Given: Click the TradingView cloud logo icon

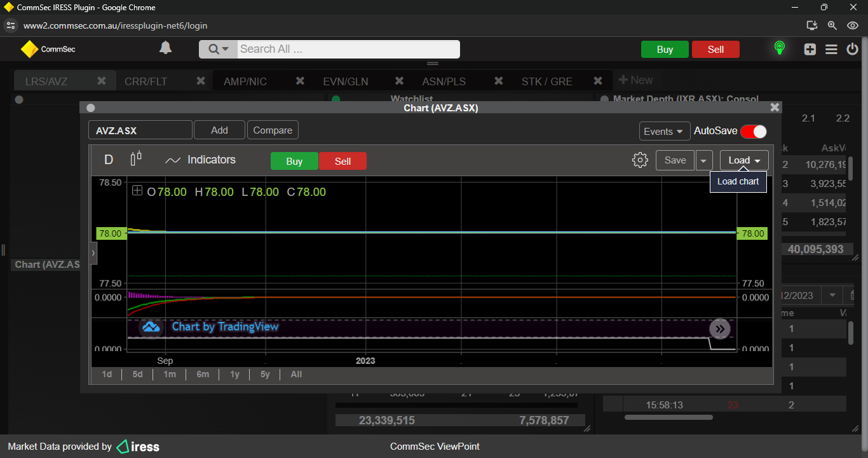Looking at the screenshot, I should [151, 327].
